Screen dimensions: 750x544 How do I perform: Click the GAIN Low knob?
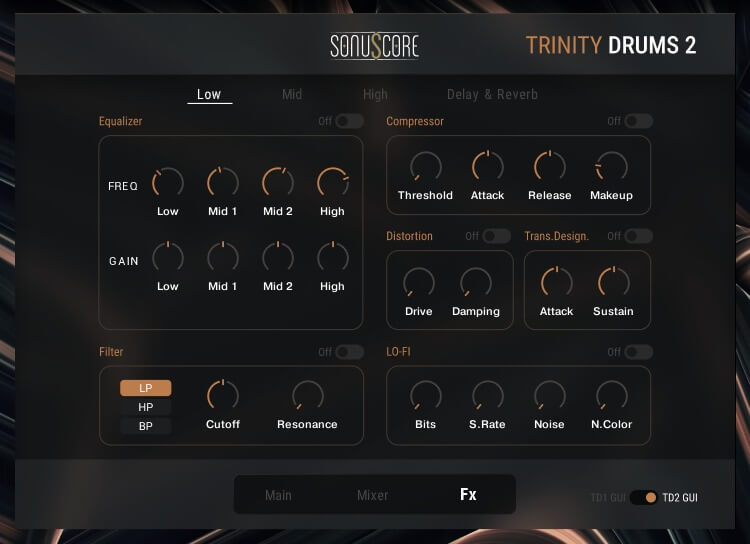tap(168, 257)
